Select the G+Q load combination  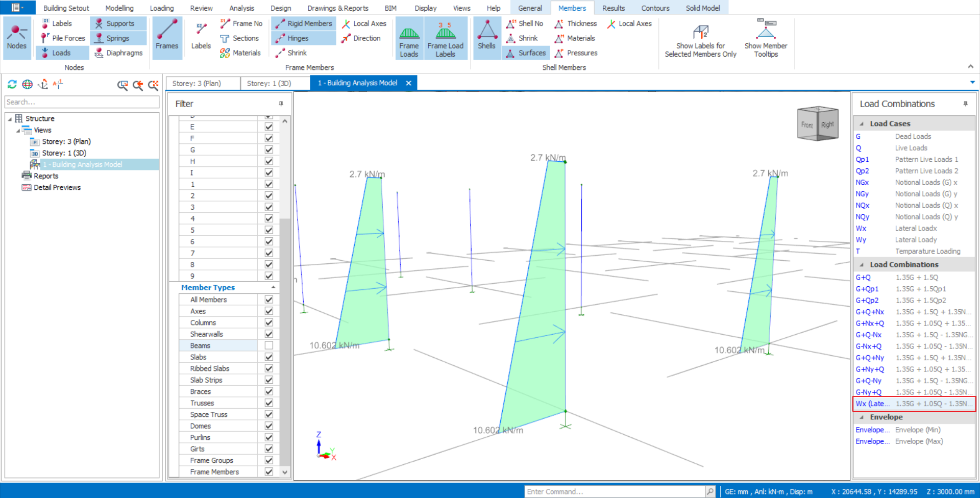point(863,278)
